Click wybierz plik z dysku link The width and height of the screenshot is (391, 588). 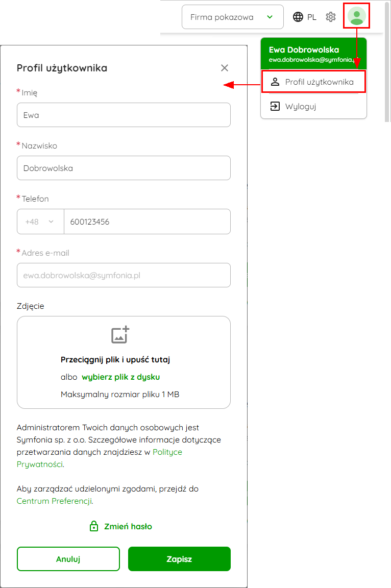tap(120, 377)
